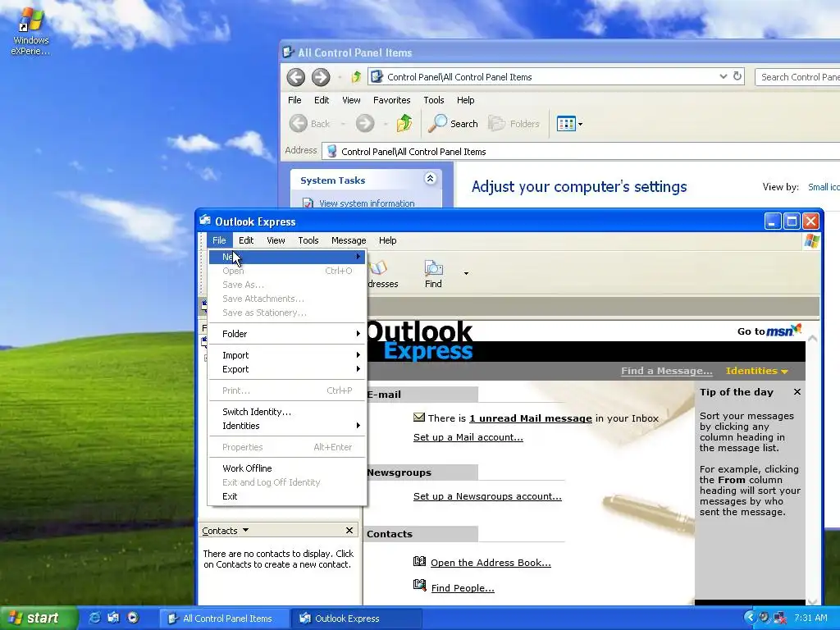Choose Switch Identity from File menu

286,412
